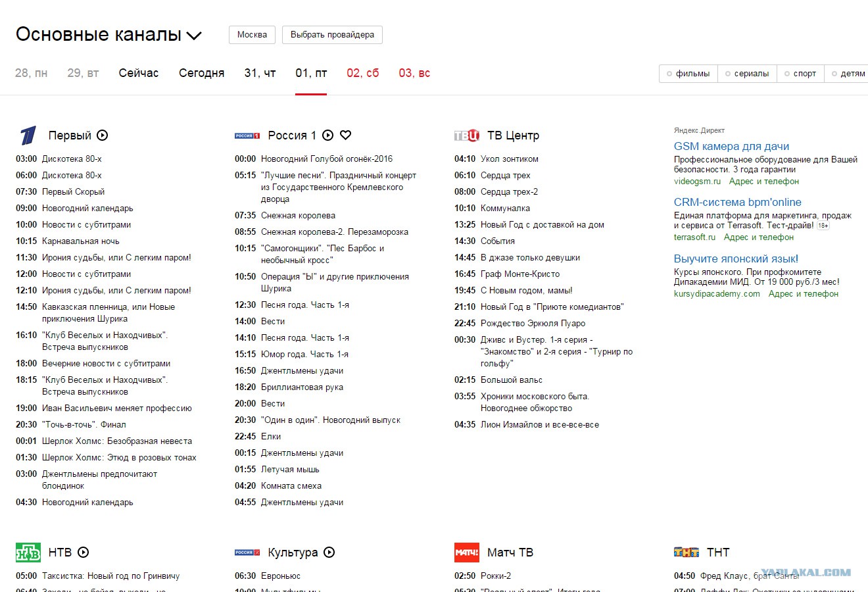The width and height of the screenshot is (868, 592).
Task: Select the Сегодня tab
Action: (x=202, y=73)
